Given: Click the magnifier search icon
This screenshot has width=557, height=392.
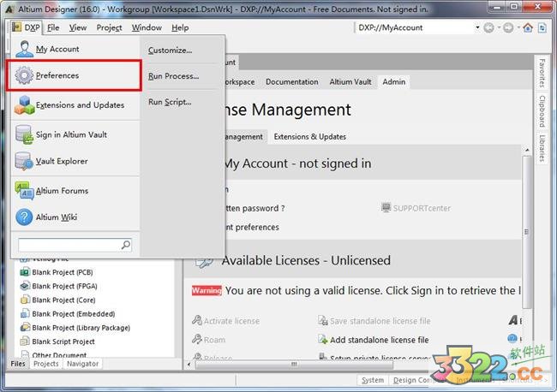Looking at the screenshot, I should [x=126, y=245].
